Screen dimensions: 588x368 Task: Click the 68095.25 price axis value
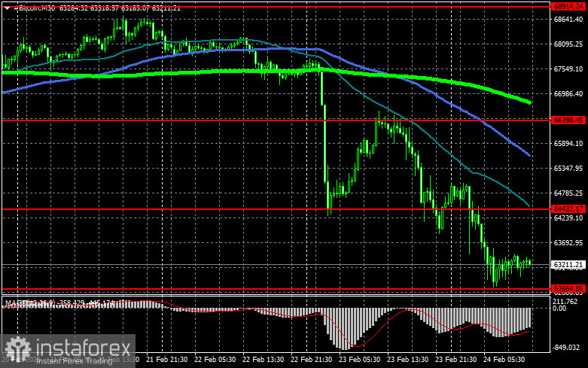[568, 44]
